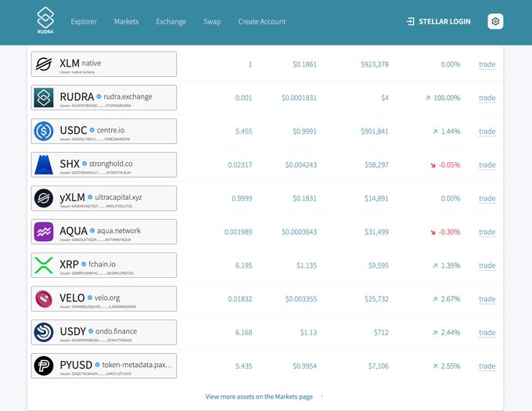Screen dimensions: 532x411
Task: Open the Explorer menu item
Action: coord(84,21)
